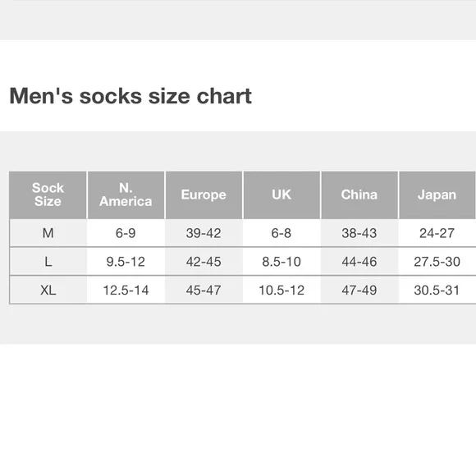Screen dimensions: 476x476
Task: Click the 10.5-12 UK size cell
Action: tap(281, 291)
